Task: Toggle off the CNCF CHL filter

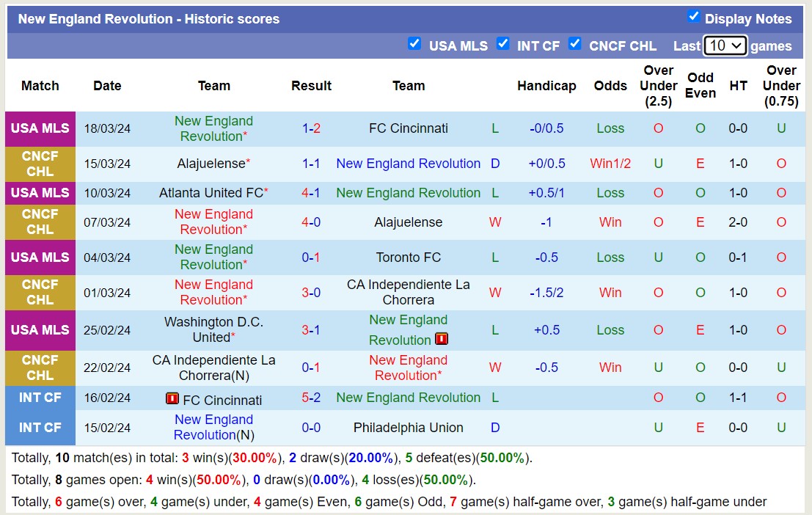Action: click(575, 44)
